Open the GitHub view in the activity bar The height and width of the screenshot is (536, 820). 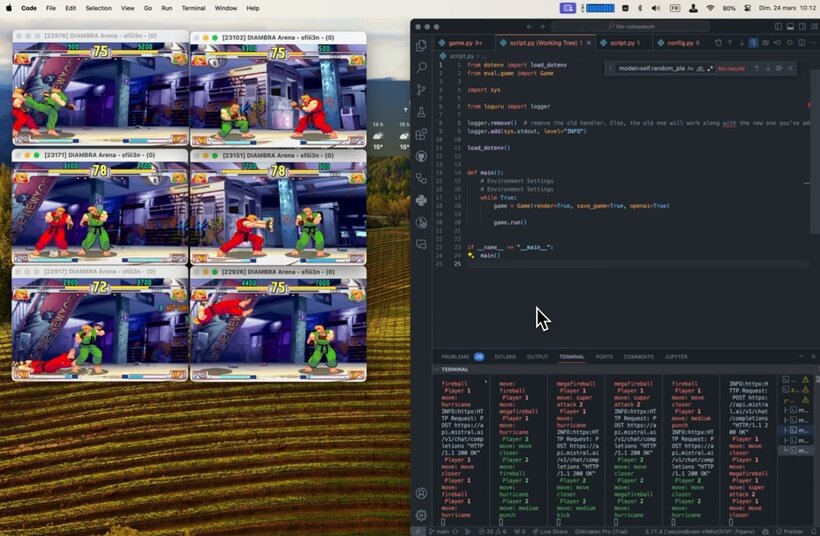click(421, 156)
